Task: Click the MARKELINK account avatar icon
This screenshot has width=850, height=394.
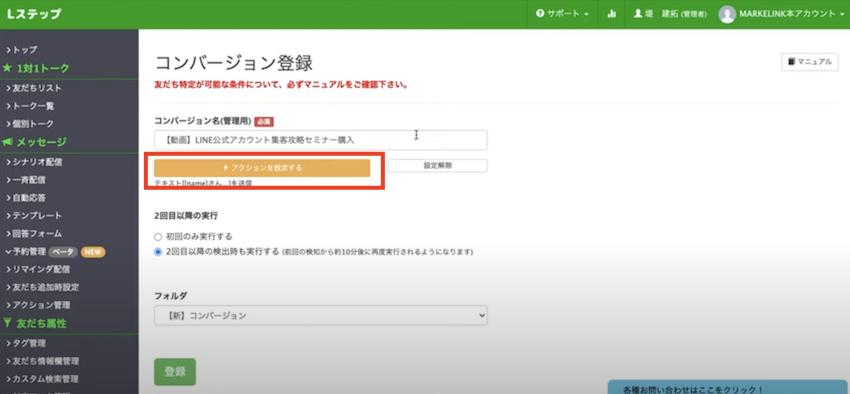Action: click(x=727, y=15)
